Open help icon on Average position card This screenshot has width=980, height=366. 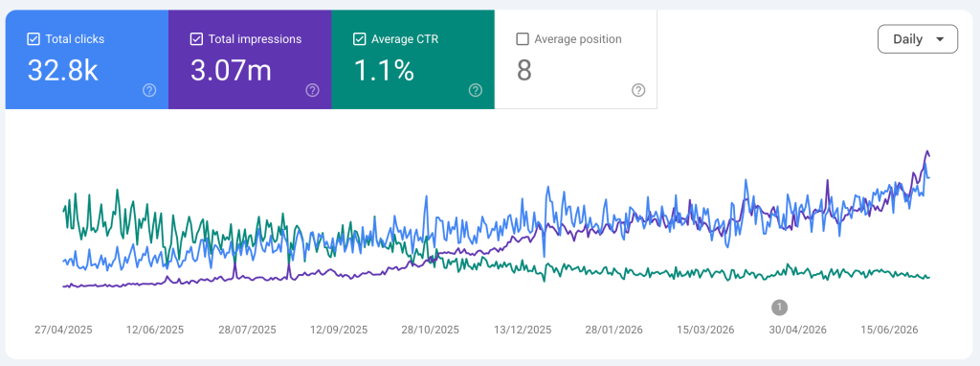[x=638, y=91]
